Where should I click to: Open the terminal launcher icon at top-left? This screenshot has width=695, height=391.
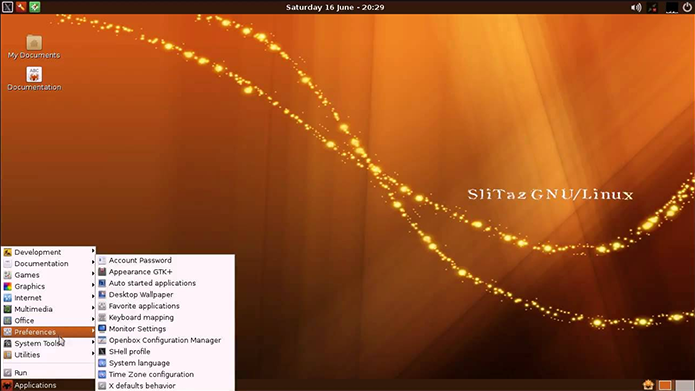coord(7,7)
